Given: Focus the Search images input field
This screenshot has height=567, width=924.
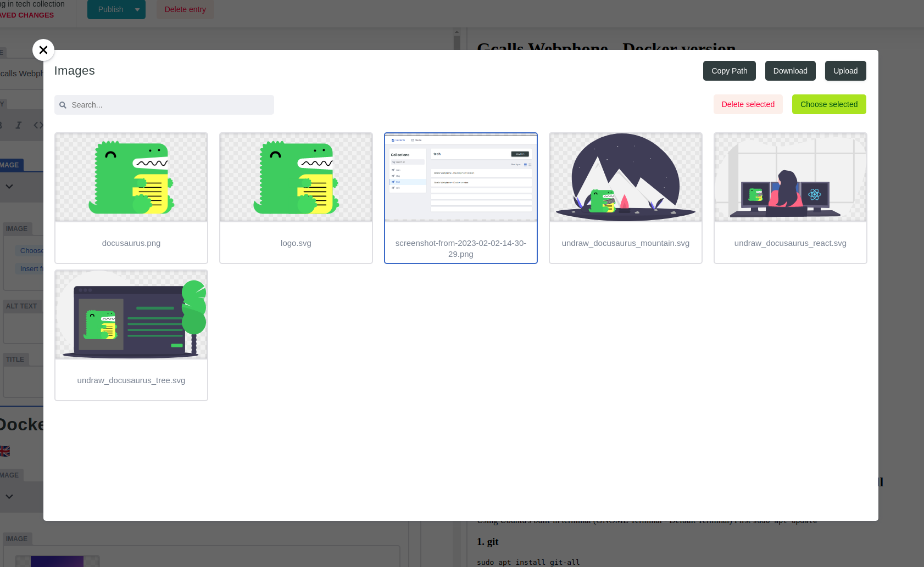Looking at the screenshot, I should tap(170, 105).
